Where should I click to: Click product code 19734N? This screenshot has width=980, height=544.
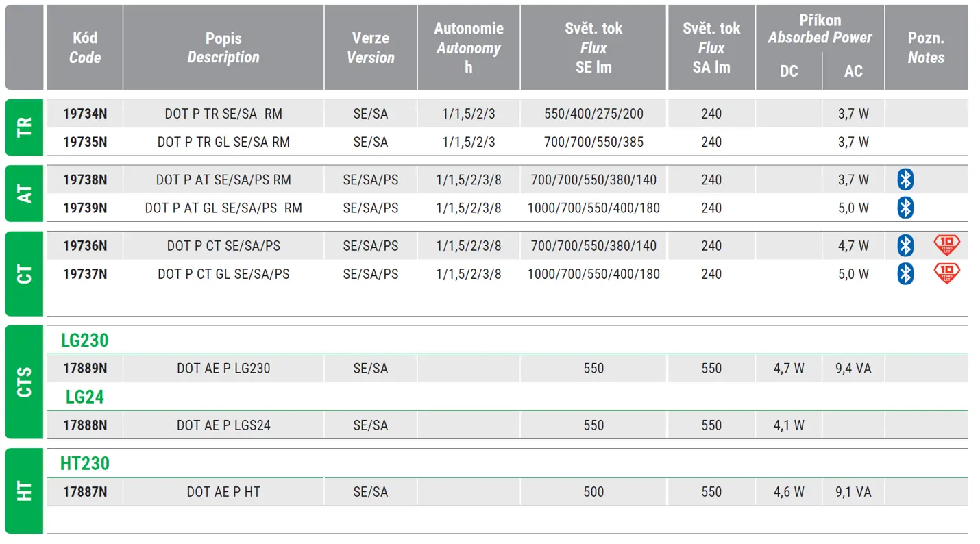[x=85, y=114]
